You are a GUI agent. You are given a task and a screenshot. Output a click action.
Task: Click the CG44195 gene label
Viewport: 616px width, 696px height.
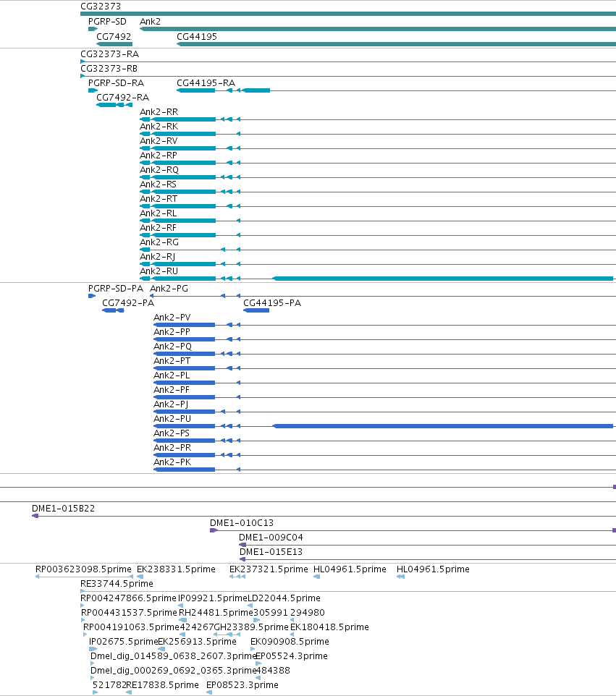[197, 36]
